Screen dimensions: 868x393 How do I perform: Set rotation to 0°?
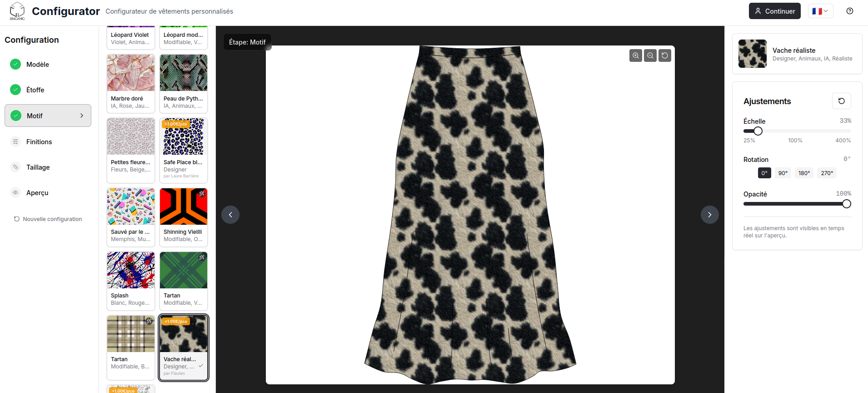pyautogui.click(x=764, y=173)
